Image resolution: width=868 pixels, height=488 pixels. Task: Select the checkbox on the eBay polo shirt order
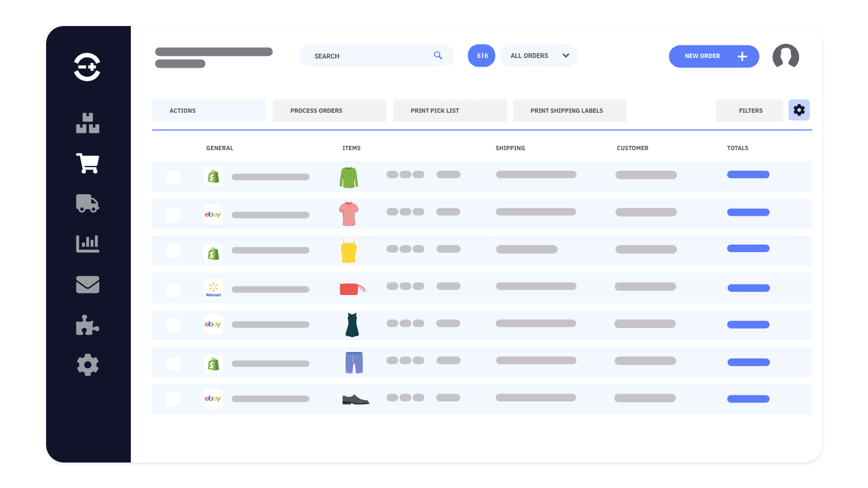pos(174,215)
